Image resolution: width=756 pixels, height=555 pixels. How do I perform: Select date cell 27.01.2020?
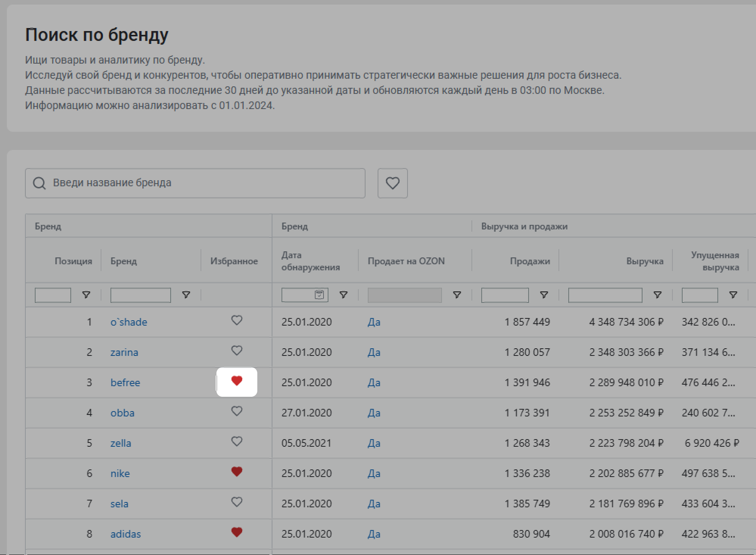click(306, 413)
